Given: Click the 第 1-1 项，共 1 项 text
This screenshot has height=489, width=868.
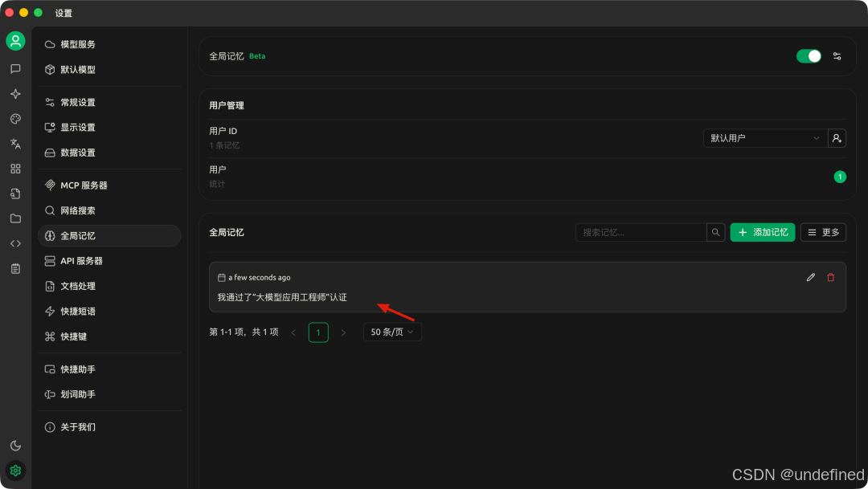Looking at the screenshot, I should (244, 332).
